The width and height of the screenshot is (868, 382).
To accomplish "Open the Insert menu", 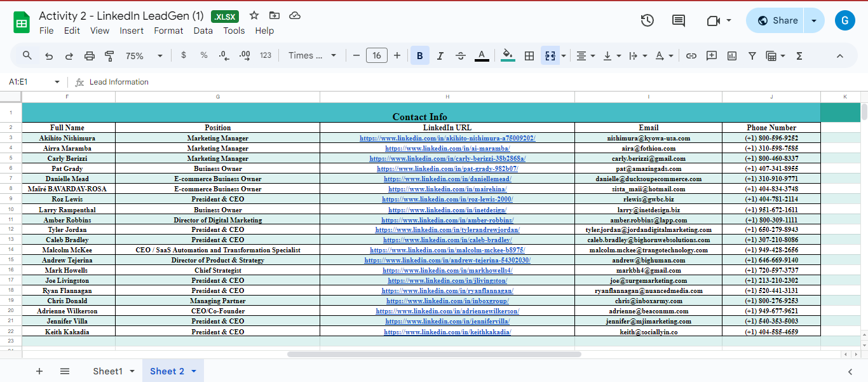I will 132,31.
